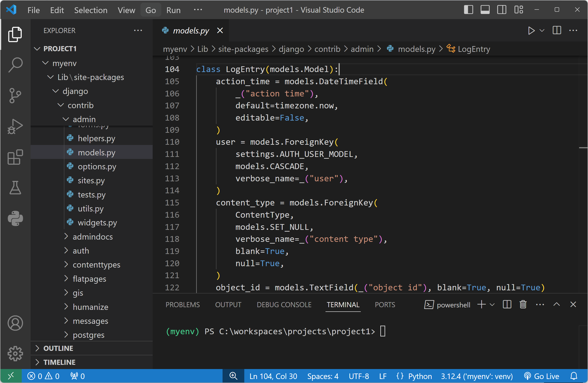The width and height of the screenshot is (588, 383).
Task: Click the editor's vertical scrollbar marker
Action: pyautogui.click(x=583, y=148)
